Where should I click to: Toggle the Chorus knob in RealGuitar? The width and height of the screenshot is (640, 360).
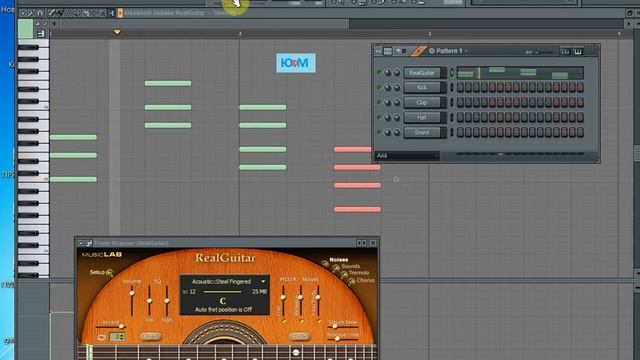[x=352, y=281]
